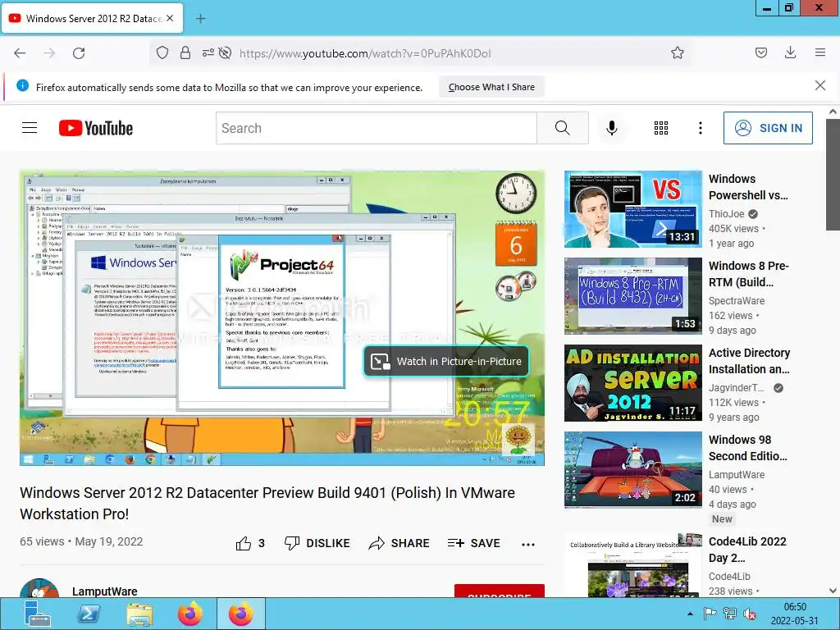Go to the YouTube home logo
This screenshot has height=630, width=840.
[95, 128]
